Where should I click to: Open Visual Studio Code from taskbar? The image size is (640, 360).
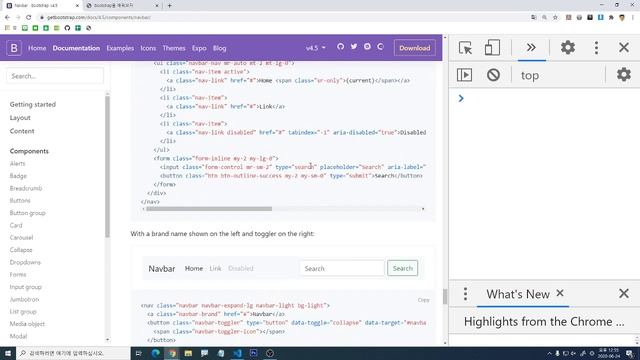click(x=237, y=353)
